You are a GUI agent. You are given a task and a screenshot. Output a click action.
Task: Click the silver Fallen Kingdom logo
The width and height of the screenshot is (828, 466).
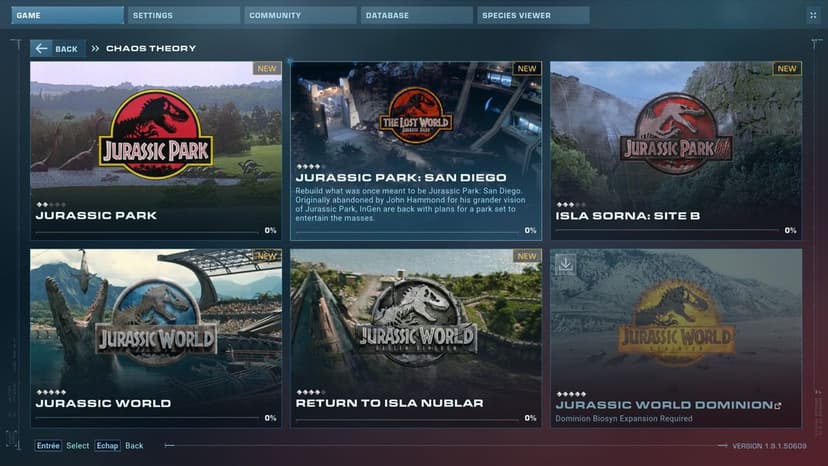(417, 322)
